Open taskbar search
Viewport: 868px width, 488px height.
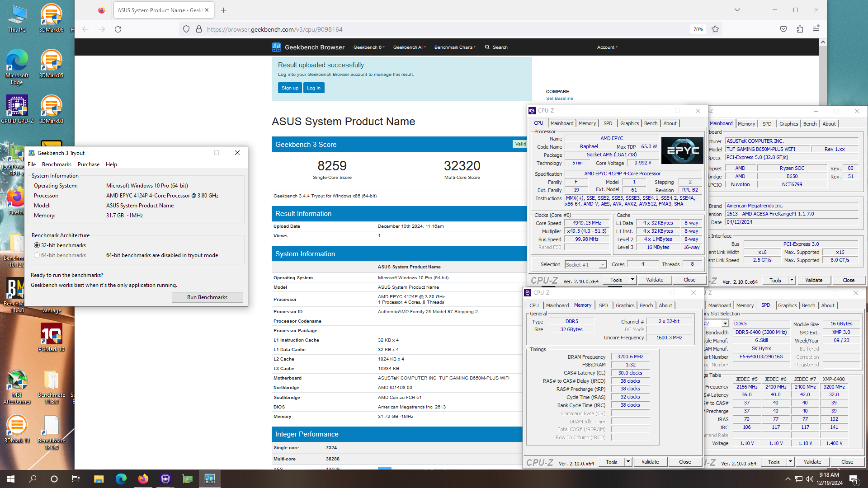point(33,479)
